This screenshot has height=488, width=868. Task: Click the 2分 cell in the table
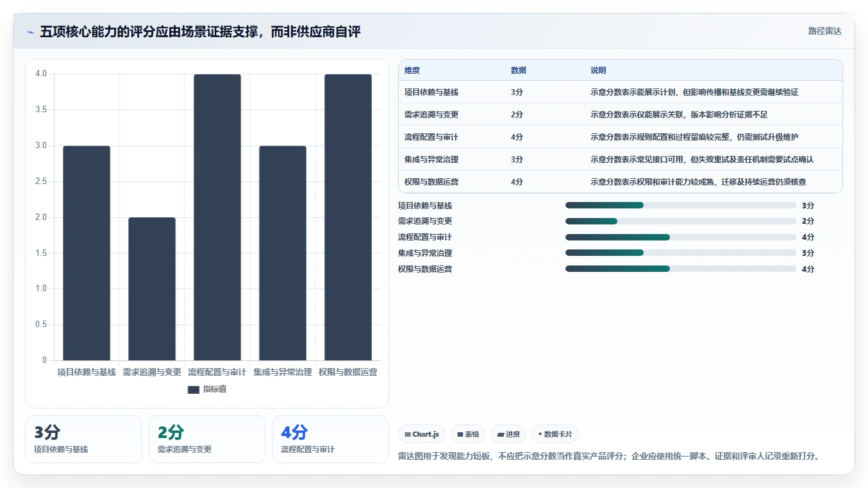pos(517,115)
